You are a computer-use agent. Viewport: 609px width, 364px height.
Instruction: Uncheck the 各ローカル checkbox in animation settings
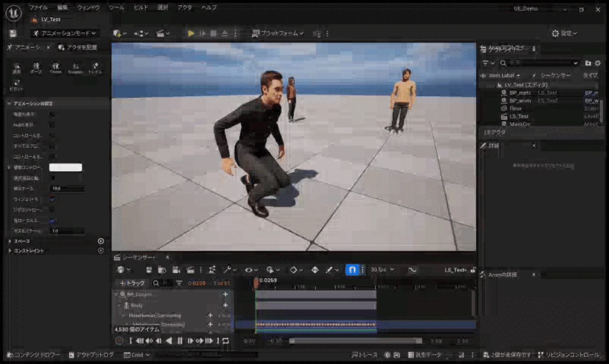52,220
